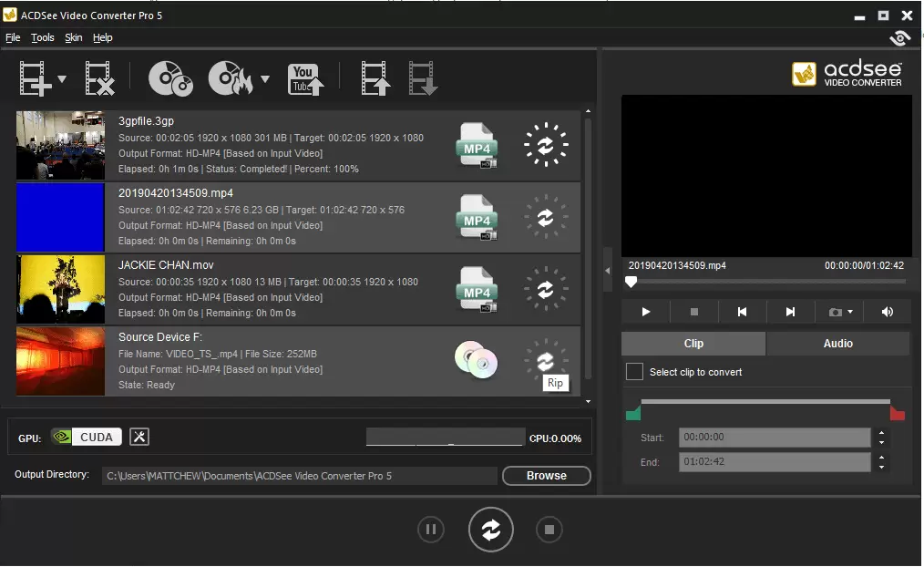Select the blue 20190420134509.mp4 thumbnail
This screenshot has height=567, width=924.
(61, 218)
